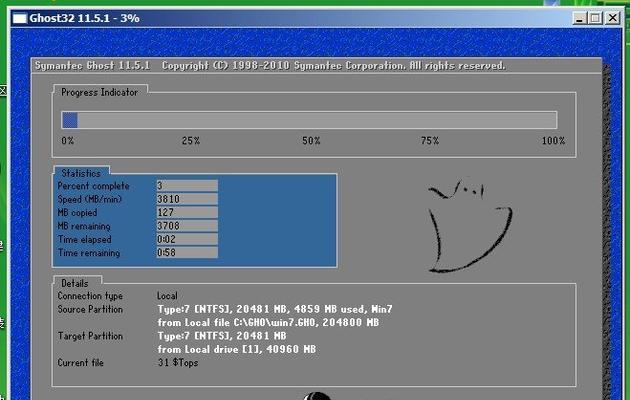Click the Time elapsed value 0:02
Image resolution: width=630 pixels, height=400 pixels.
(x=187, y=239)
